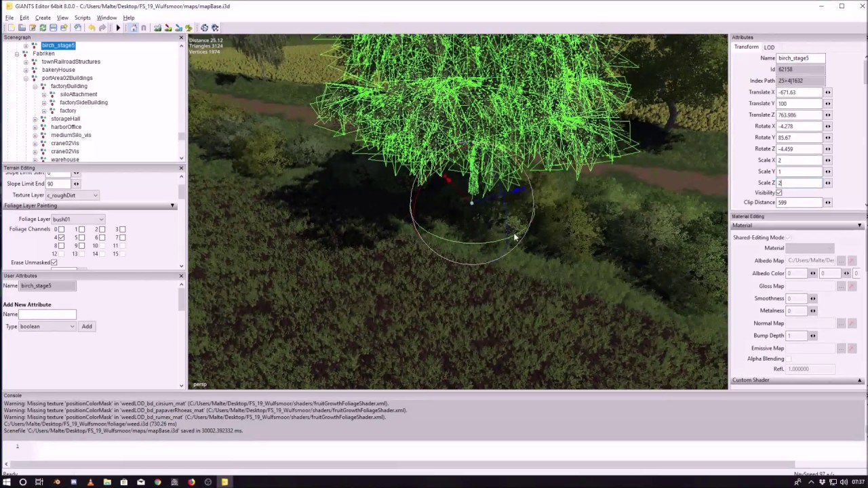This screenshot has width=868, height=488.
Task: Click the Smoothness spinner arrows
Action: [812, 298]
